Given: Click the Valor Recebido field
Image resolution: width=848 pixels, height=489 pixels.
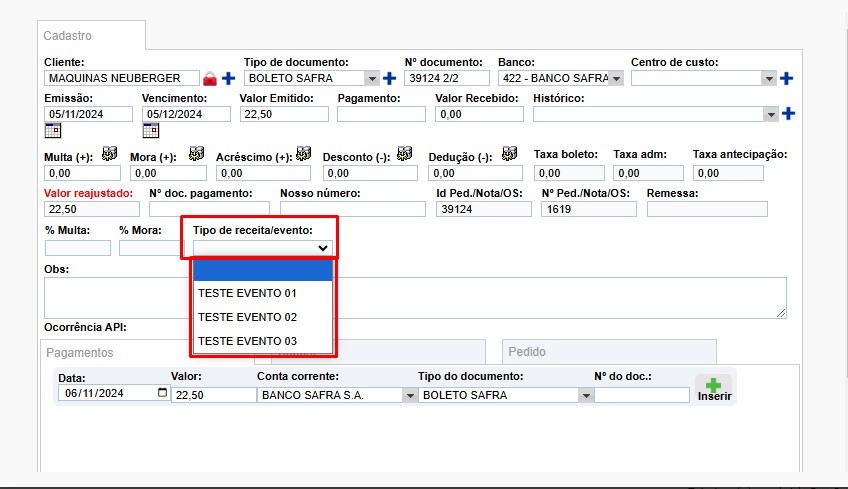Looking at the screenshot, I should (x=479, y=114).
